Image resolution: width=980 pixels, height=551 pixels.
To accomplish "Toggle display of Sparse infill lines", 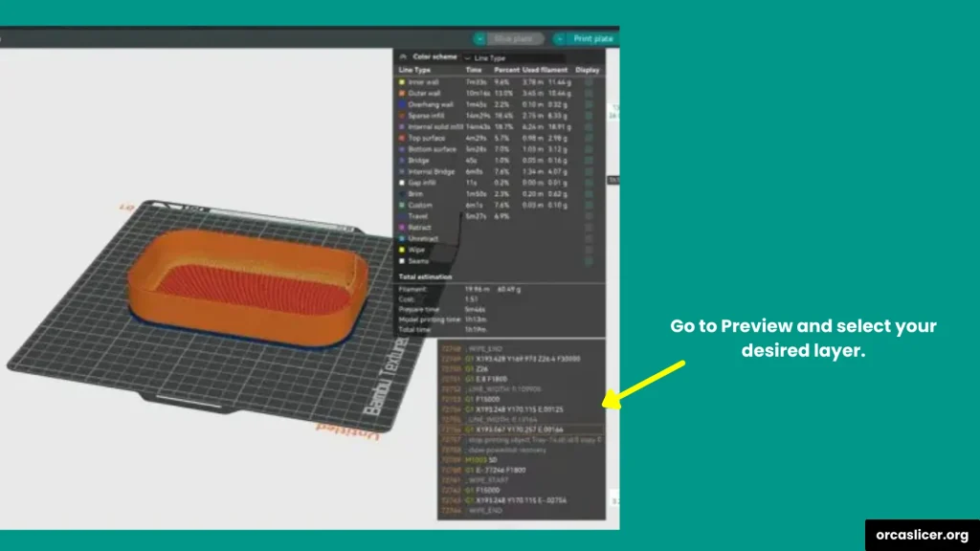I will [589, 116].
